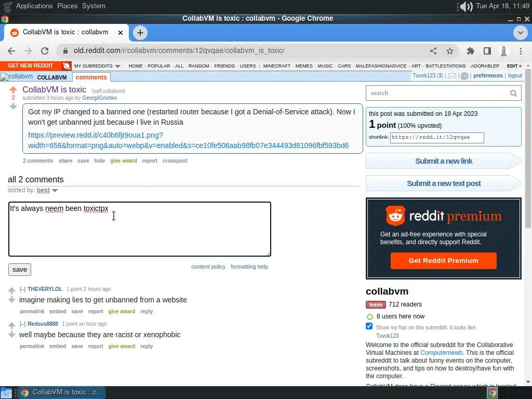Screen dimensions: 532x399
Task: Click the shortlink URL field
Action: tap(437, 138)
